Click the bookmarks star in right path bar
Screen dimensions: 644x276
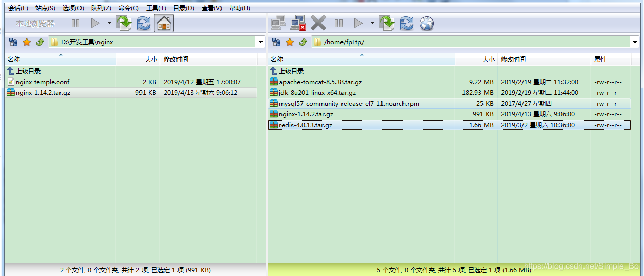pos(290,42)
